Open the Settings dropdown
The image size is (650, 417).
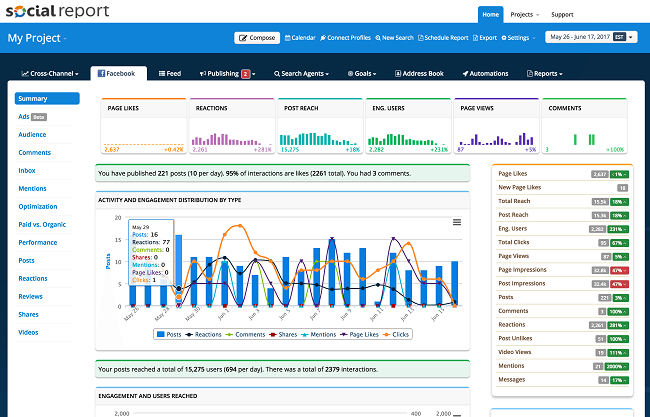[x=518, y=38]
